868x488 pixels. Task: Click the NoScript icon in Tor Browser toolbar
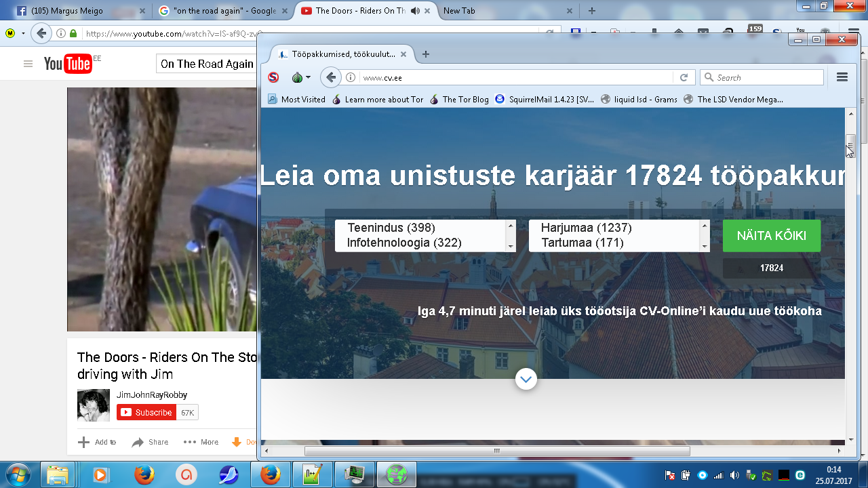click(x=273, y=77)
